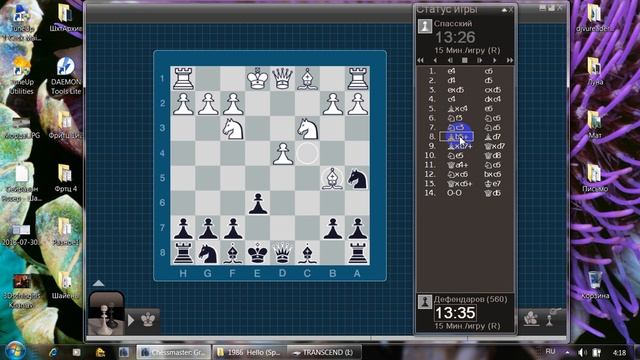Collapse the Статус игры panel arrow
640x360 pixels.
(504, 10)
